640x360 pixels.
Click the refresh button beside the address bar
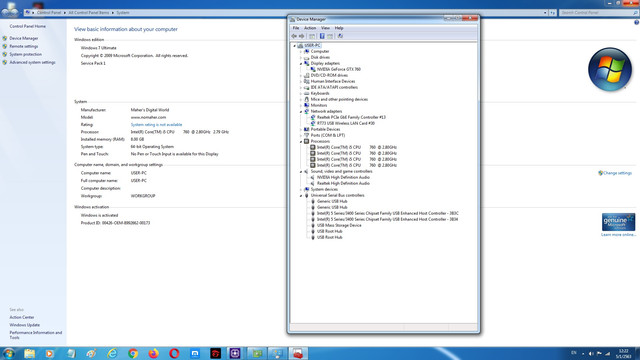[x=553, y=13]
